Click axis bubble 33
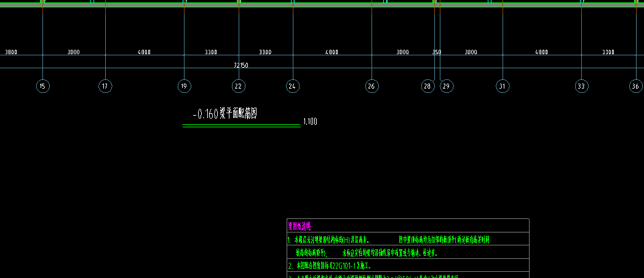Screen dimensions: 644x278 click(582, 86)
